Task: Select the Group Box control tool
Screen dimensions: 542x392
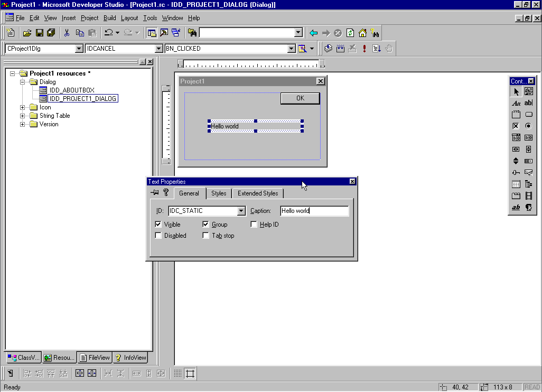Action: pos(516,115)
